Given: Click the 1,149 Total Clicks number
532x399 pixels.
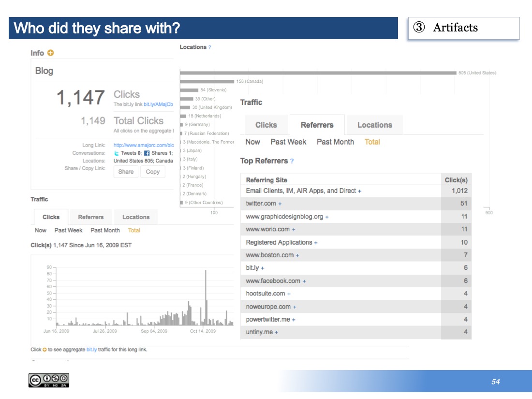Looking at the screenshot, I should coord(93,121).
